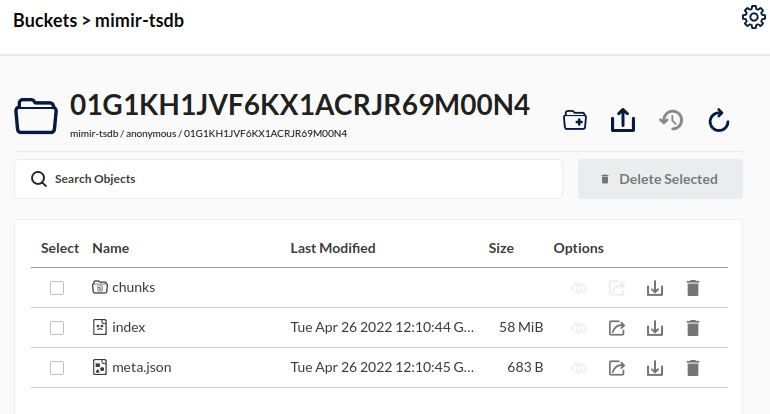Share the meta.json file
The width and height of the screenshot is (770, 414).
617,368
